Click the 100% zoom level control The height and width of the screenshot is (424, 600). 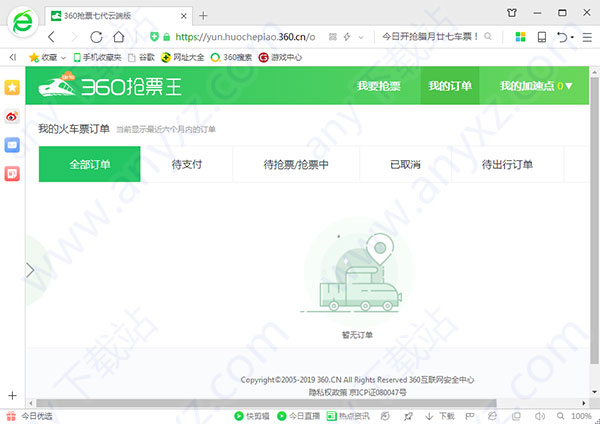tap(582, 416)
